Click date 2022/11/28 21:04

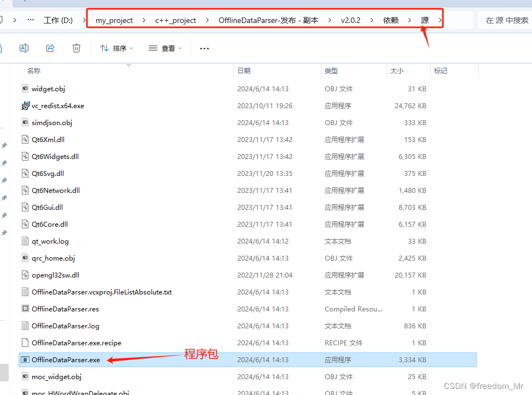[265, 275]
